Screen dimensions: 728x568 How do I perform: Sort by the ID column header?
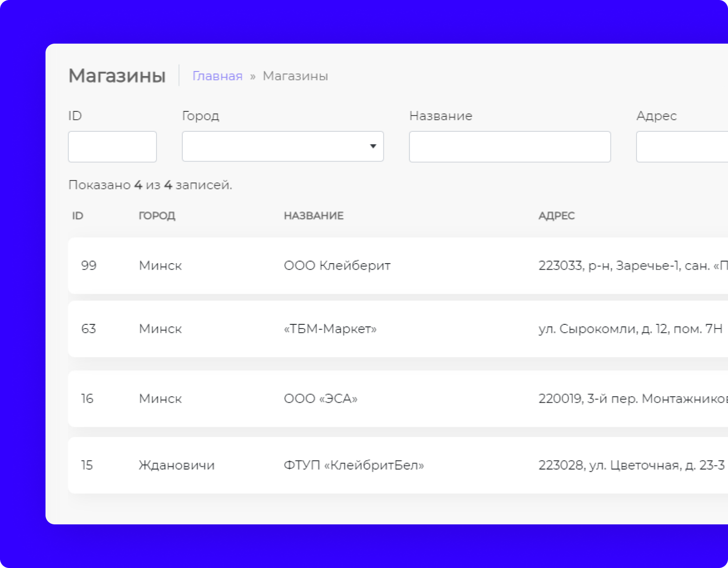[x=78, y=216]
